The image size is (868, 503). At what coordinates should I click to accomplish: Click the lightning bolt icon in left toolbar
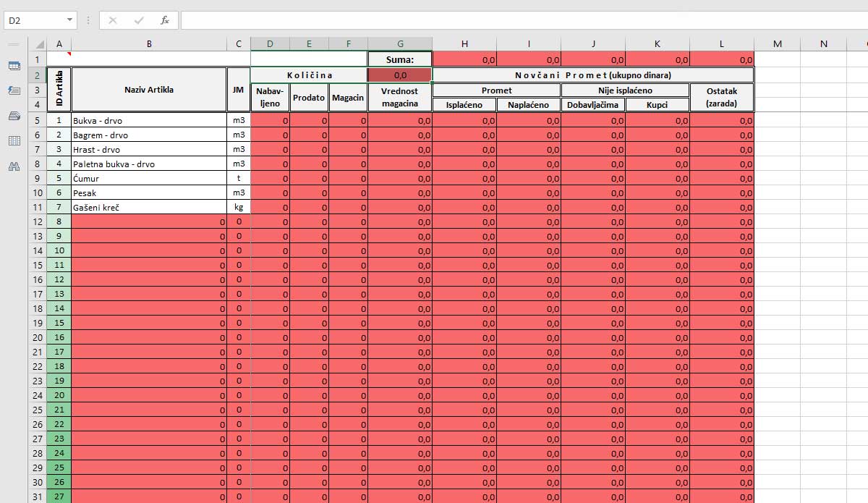[x=14, y=90]
